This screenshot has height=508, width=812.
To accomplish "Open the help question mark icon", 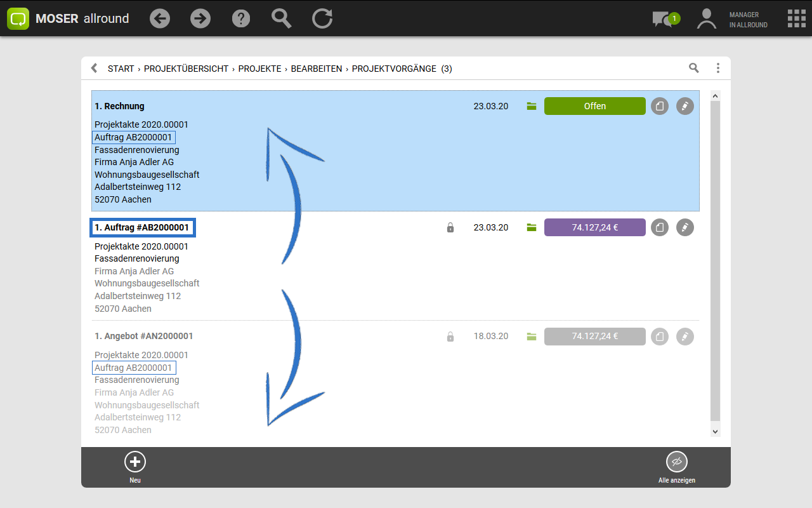I will 241,18.
